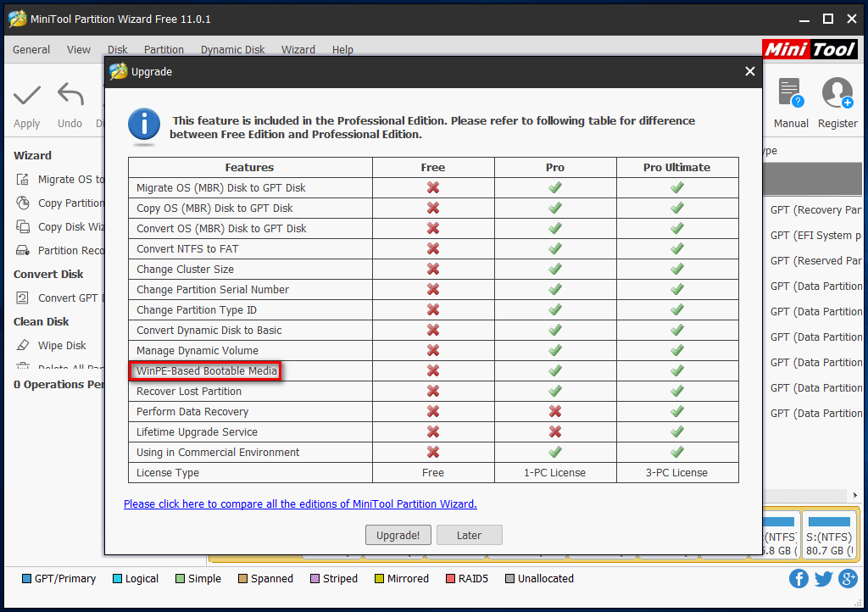The height and width of the screenshot is (612, 868).
Task: Click the RAID5 legend swatch
Action: [450, 579]
